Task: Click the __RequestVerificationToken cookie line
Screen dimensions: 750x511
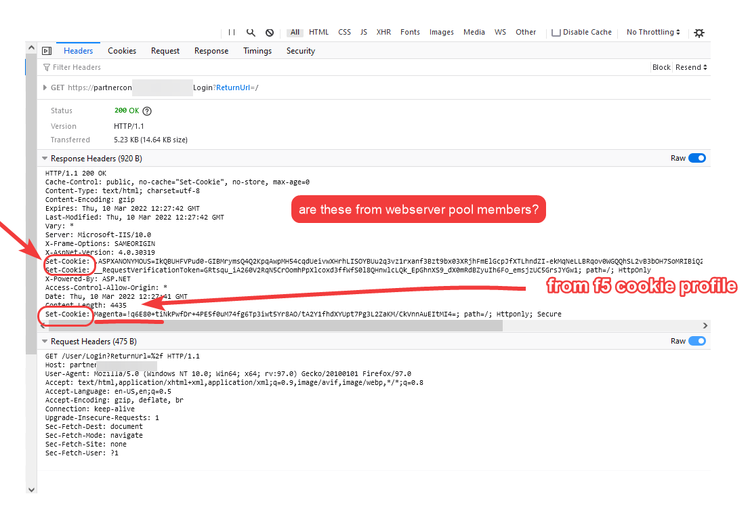Action: click(348, 270)
